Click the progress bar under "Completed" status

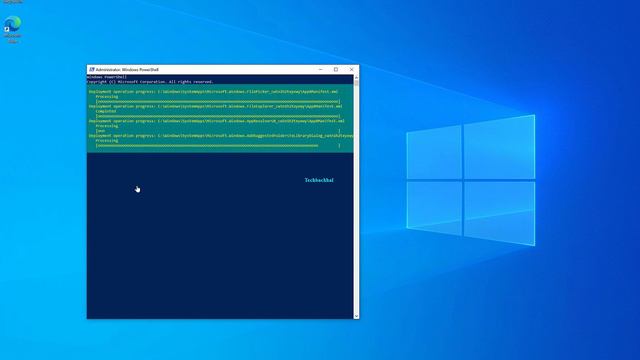tap(218, 116)
